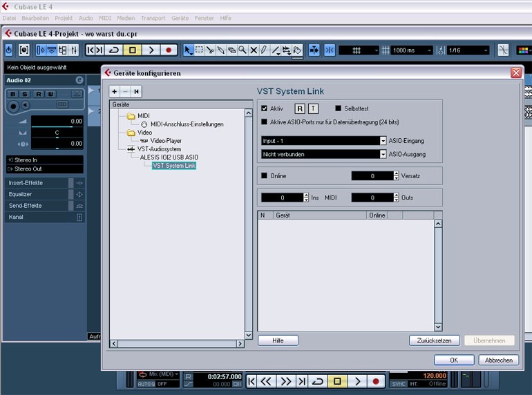Select the Draw pencil tool
The width and height of the screenshot is (532, 395).
[x=264, y=50]
